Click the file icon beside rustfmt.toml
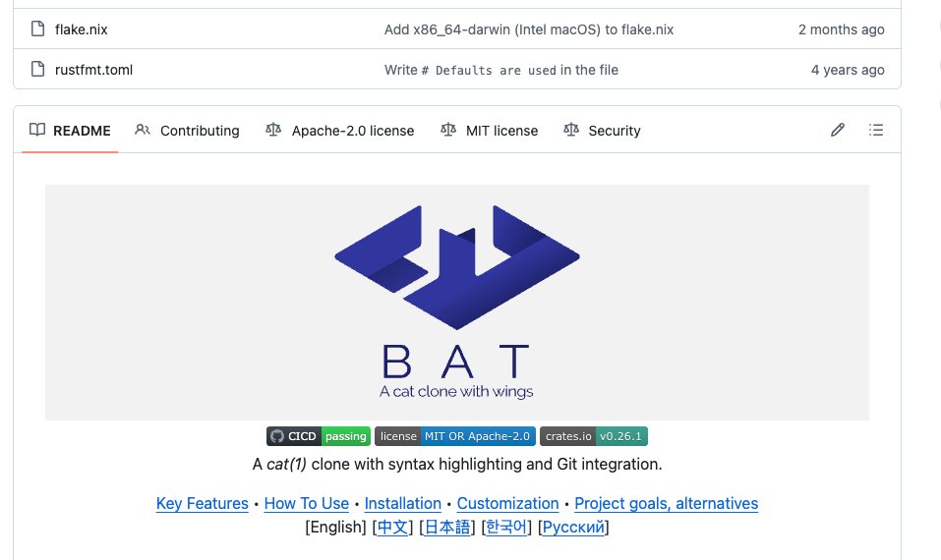Image resolution: width=941 pixels, height=560 pixels. (37, 69)
